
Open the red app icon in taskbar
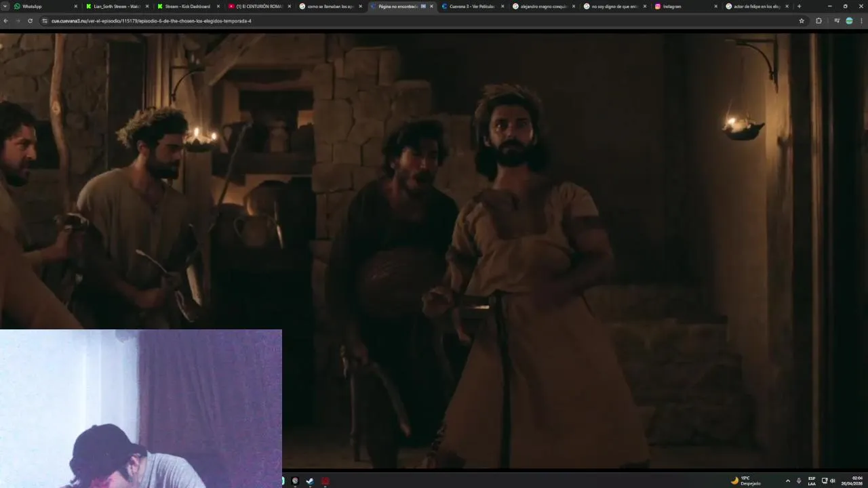point(325,481)
